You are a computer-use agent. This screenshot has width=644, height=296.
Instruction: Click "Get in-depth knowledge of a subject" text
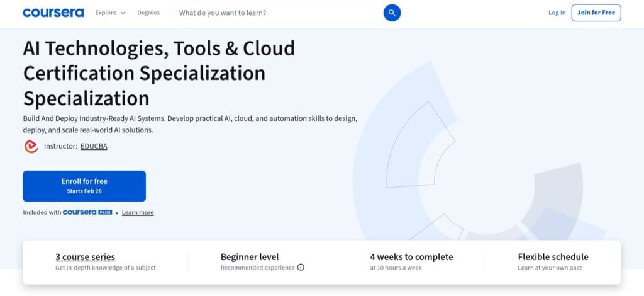click(106, 268)
